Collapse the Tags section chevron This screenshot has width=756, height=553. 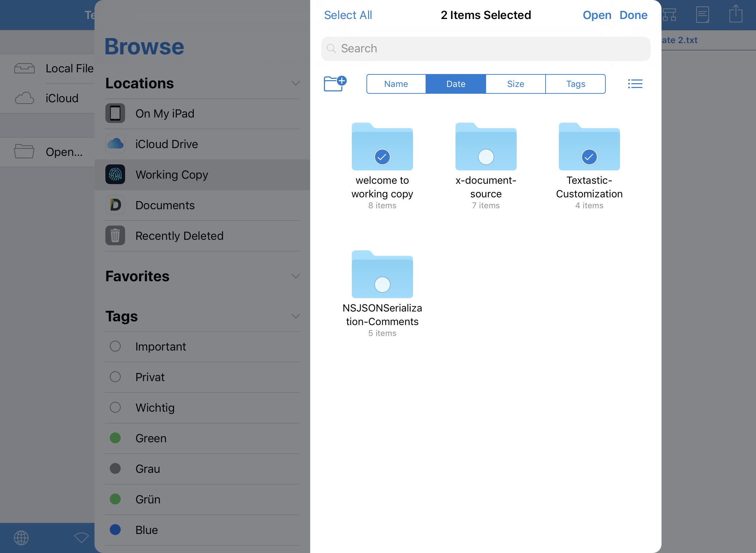click(x=296, y=316)
